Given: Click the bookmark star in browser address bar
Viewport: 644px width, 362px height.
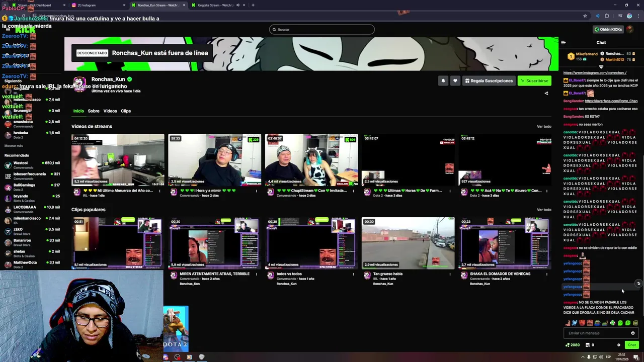Looking at the screenshot, I should pos(585,16).
